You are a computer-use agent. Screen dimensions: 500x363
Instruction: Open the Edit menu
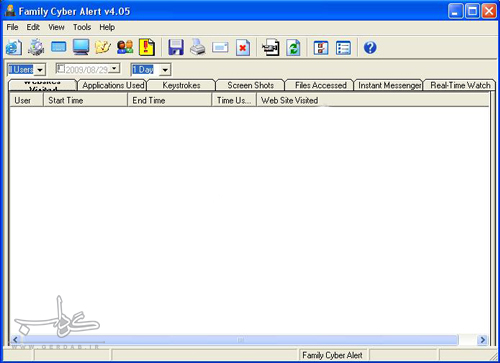33,27
